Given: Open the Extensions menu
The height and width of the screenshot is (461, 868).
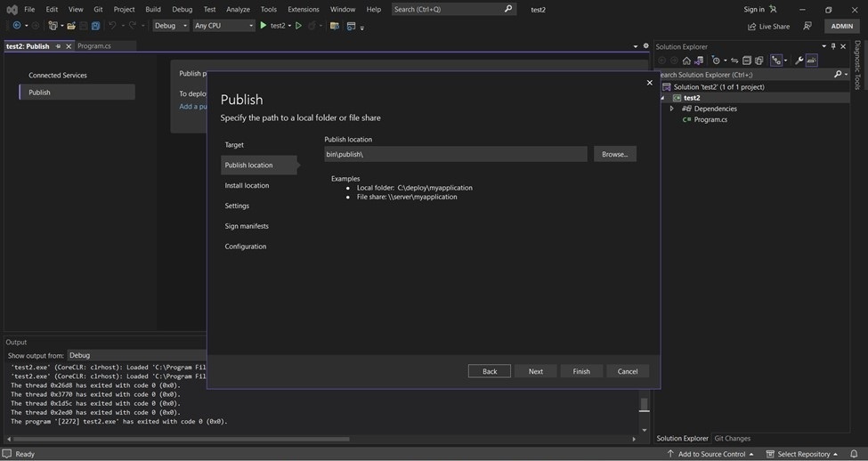Looking at the screenshot, I should coord(304,10).
